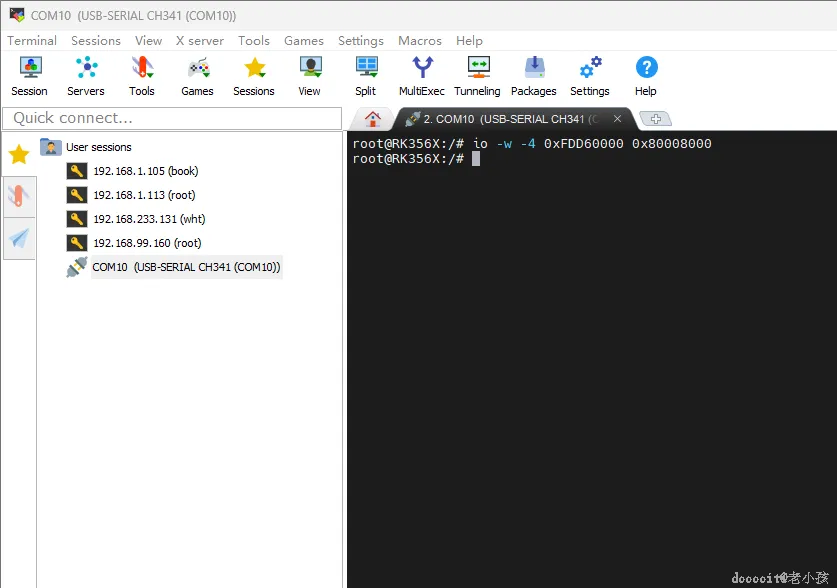Viewport: 837px width, 588px height.
Task: Open the X server menu
Action: [x=200, y=41]
